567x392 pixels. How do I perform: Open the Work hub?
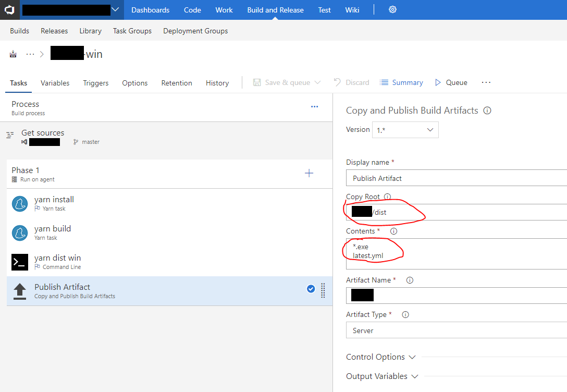(x=224, y=10)
